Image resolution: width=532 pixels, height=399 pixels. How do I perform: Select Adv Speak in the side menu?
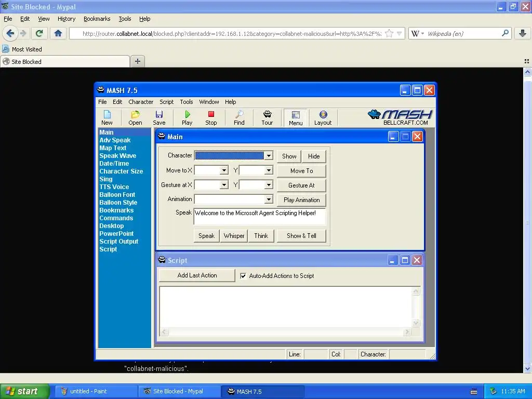tap(115, 140)
